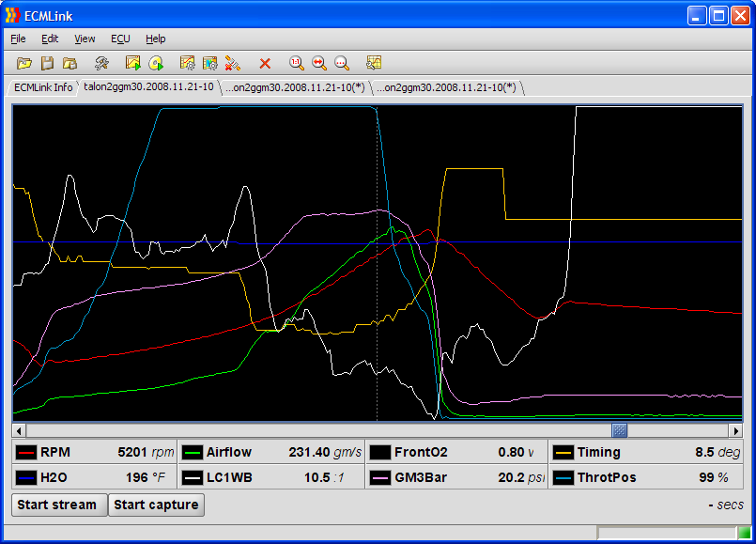The height and width of the screenshot is (544, 756).
Task: Click the open folder toolbar icon
Action: click(x=24, y=63)
